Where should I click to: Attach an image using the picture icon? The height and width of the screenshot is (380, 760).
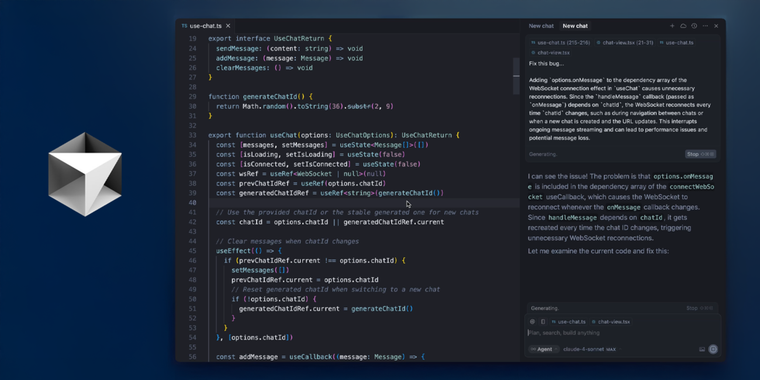pos(702,349)
